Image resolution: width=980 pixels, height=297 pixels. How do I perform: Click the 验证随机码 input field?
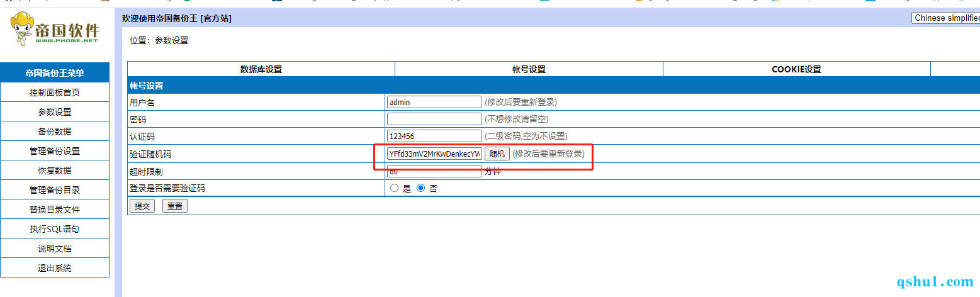(x=434, y=154)
